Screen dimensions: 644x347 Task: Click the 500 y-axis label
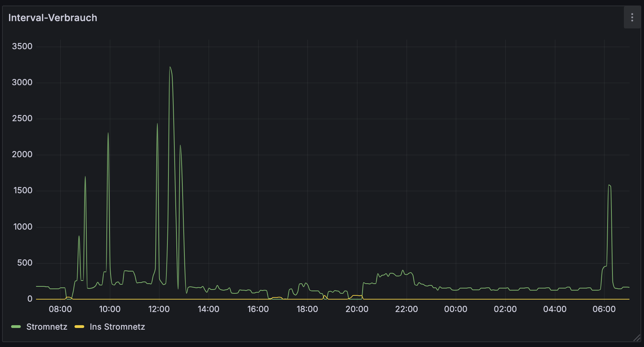pos(25,263)
